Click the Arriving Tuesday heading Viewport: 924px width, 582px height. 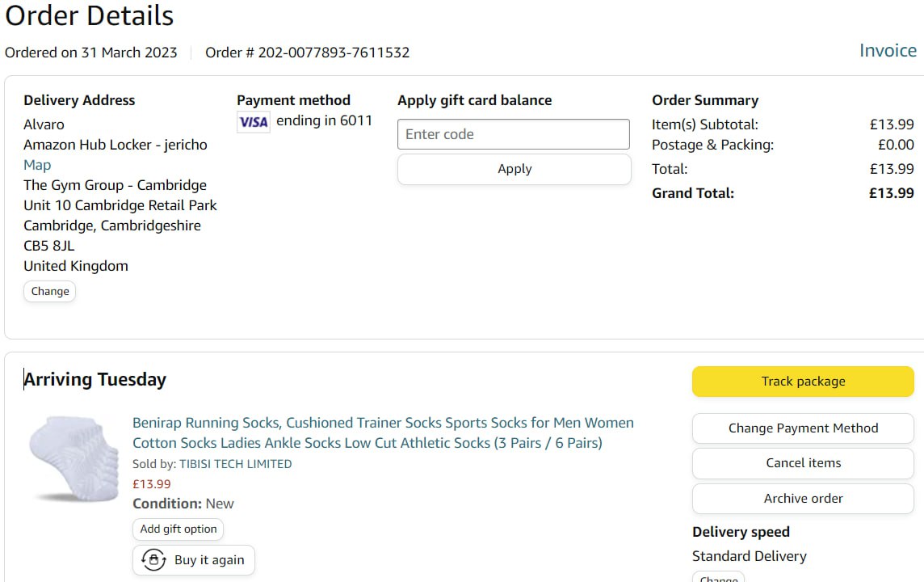[95, 380]
